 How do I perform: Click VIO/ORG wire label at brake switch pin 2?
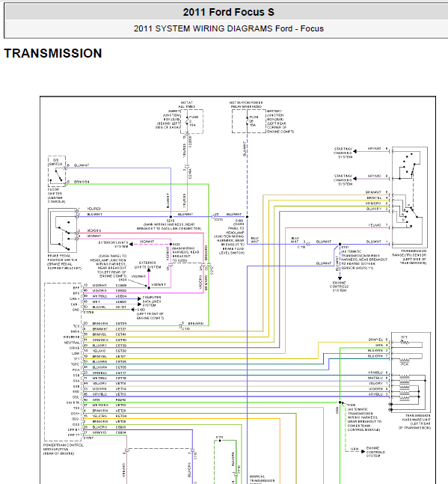point(93,230)
